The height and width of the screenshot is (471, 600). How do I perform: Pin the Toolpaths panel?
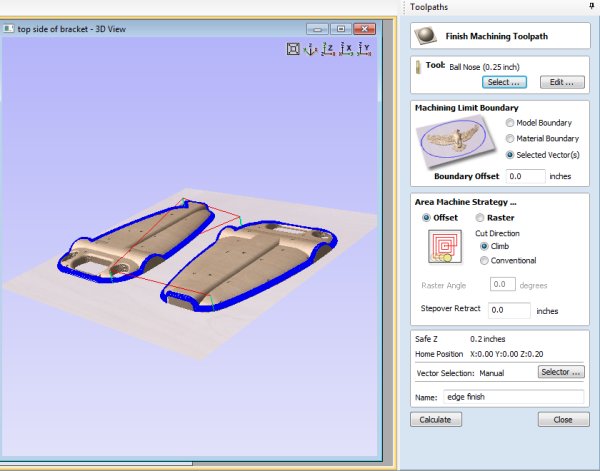pos(591,6)
